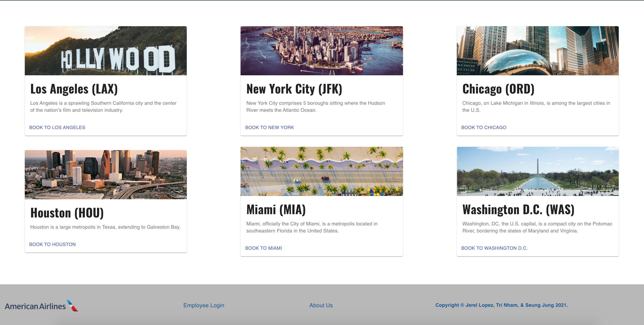The image size is (644, 325).
Task: Open the Employee Login link
Action: point(204,305)
